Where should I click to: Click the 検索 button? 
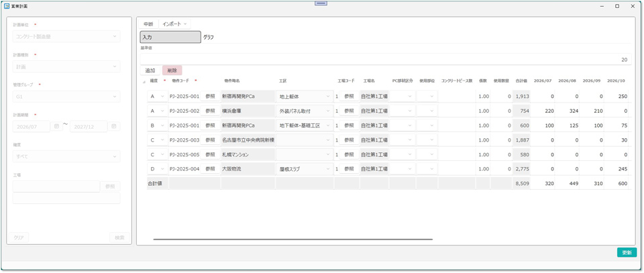pos(119,237)
